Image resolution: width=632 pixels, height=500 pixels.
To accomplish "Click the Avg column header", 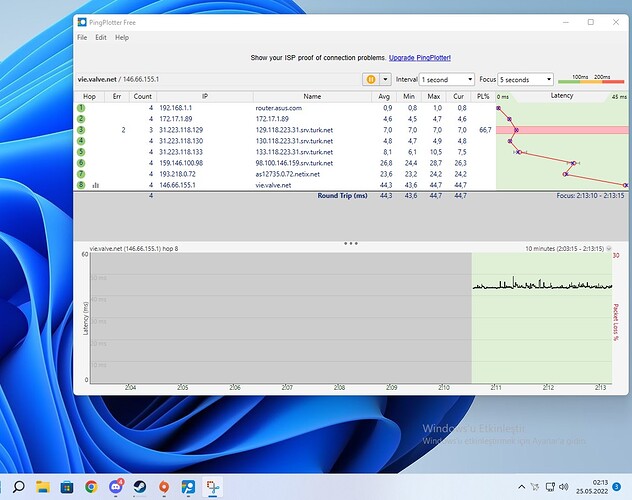I will pos(384,97).
